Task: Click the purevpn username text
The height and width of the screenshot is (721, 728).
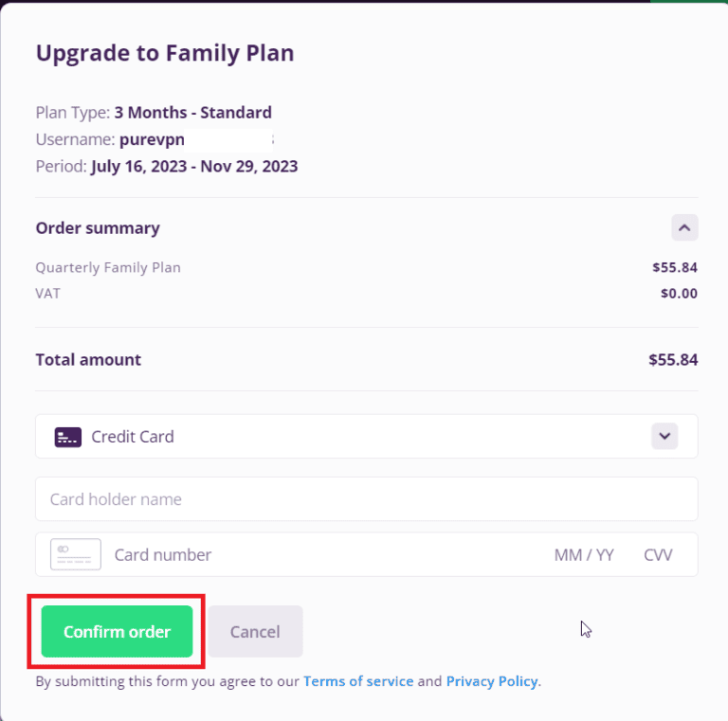Action: [152, 139]
